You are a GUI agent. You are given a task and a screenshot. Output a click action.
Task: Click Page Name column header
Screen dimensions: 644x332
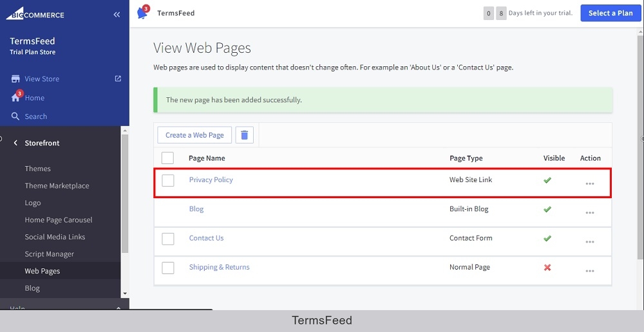207,158
